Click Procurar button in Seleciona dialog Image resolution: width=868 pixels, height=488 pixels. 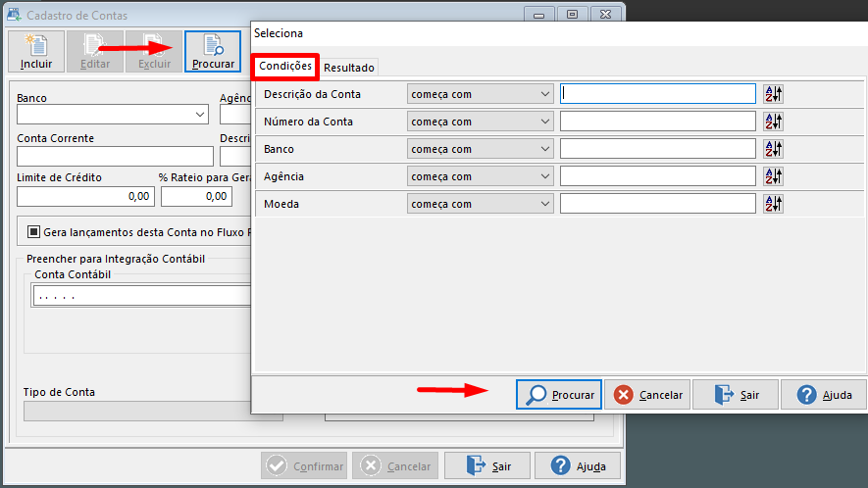tap(559, 395)
